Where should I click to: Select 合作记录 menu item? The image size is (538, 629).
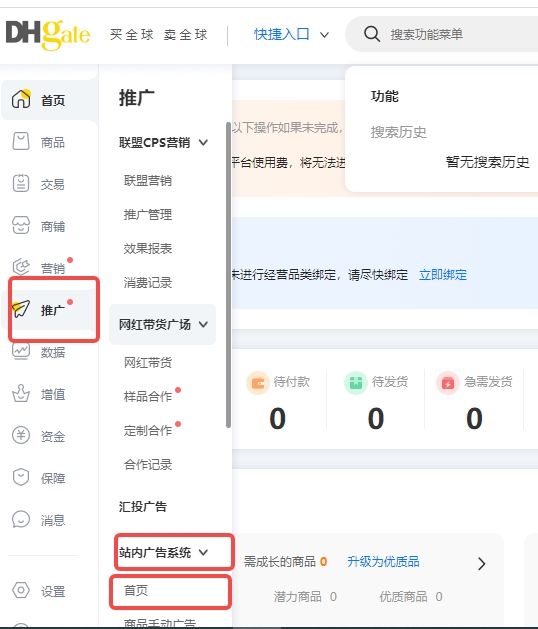(148, 465)
